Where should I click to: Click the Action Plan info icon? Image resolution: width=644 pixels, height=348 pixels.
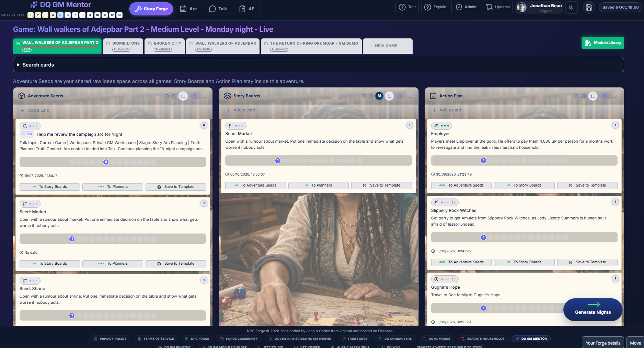584,96
